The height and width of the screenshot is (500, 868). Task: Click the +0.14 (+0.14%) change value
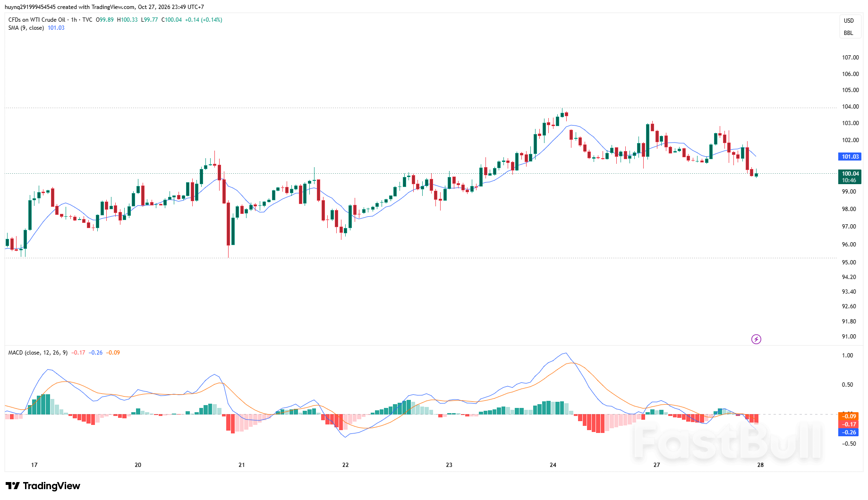click(204, 20)
